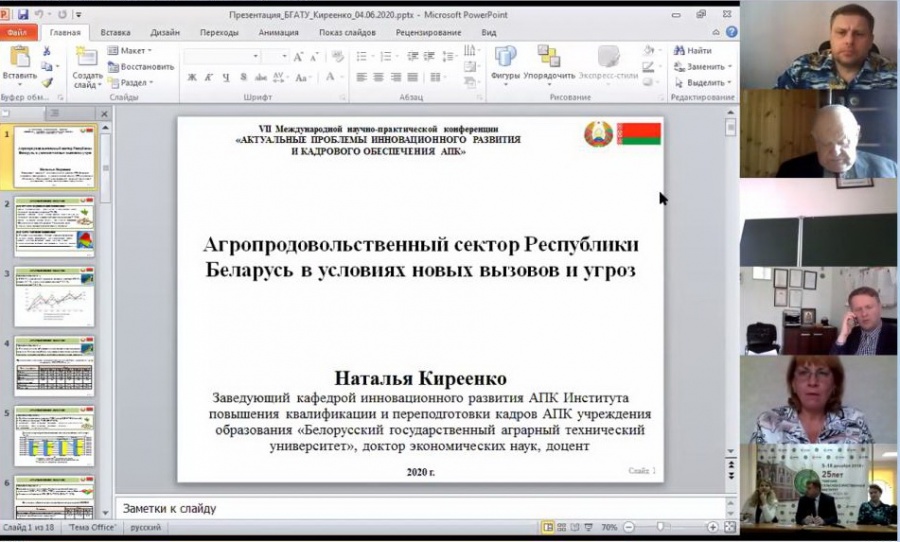Click the Файл button
This screenshot has width=900, height=542.
(x=18, y=32)
